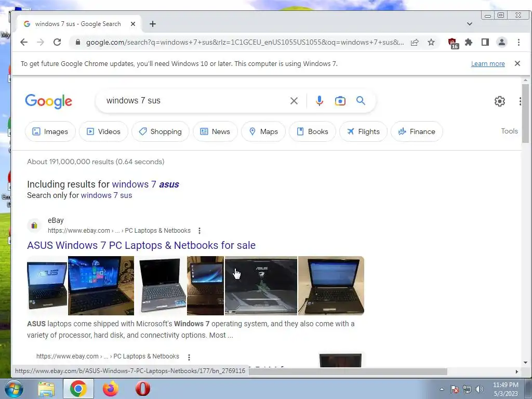Screen dimensions: 532x399
Task: Launch Firefox from the taskbar
Action: (111, 389)
